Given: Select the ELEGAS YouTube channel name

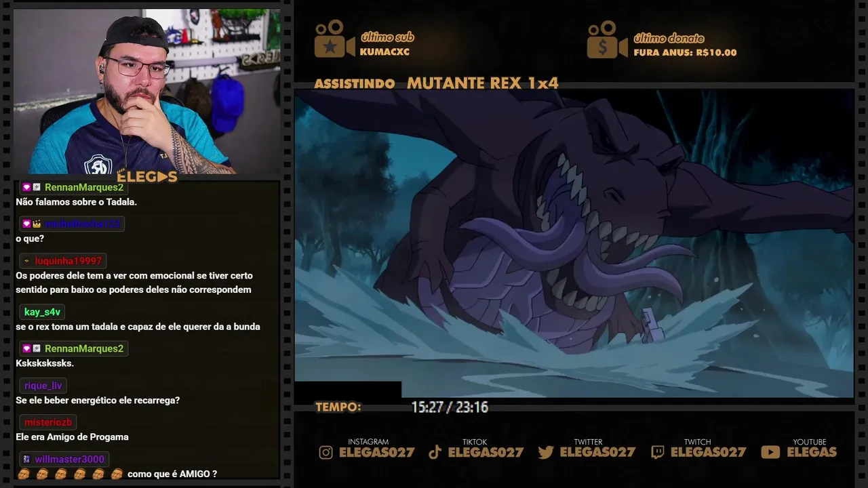Looking at the screenshot, I should [x=812, y=452].
